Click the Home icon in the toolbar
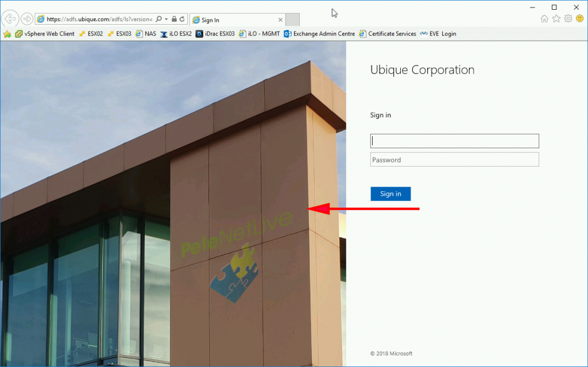Image resolution: width=588 pixels, height=367 pixels. click(544, 19)
